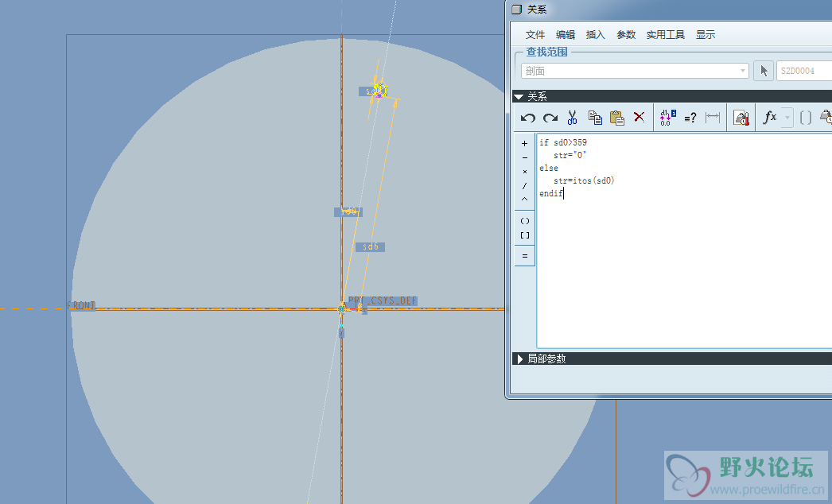This screenshot has height=504, width=832.
Task: Click the display dimension icon
Action: click(x=713, y=117)
